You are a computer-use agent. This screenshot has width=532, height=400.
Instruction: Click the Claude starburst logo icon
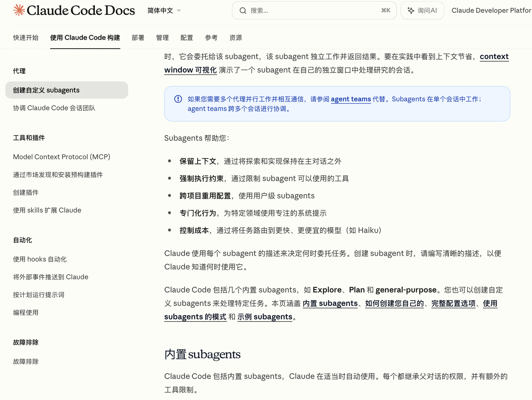(19, 10)
